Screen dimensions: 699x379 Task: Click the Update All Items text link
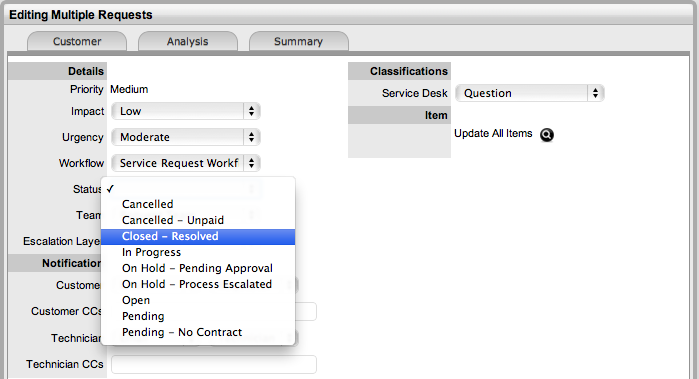click(493, 133)
